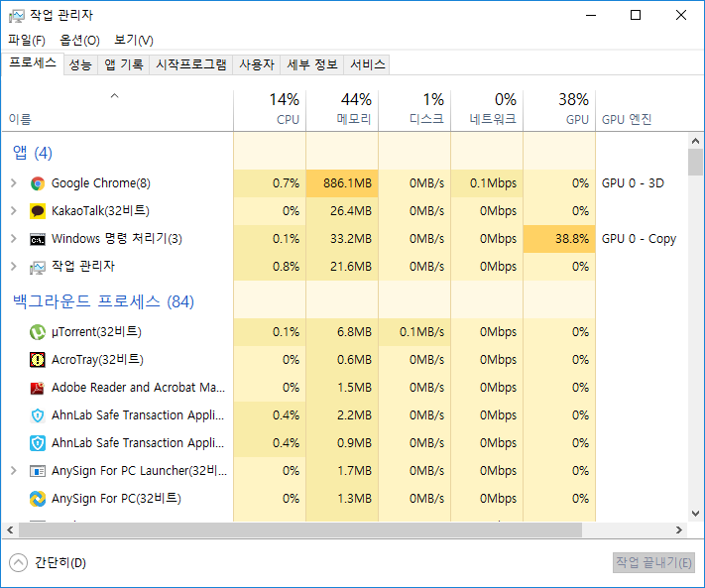Maximize the 작업 관리자 window
705x588 pixels.
(x=636, y=15)
